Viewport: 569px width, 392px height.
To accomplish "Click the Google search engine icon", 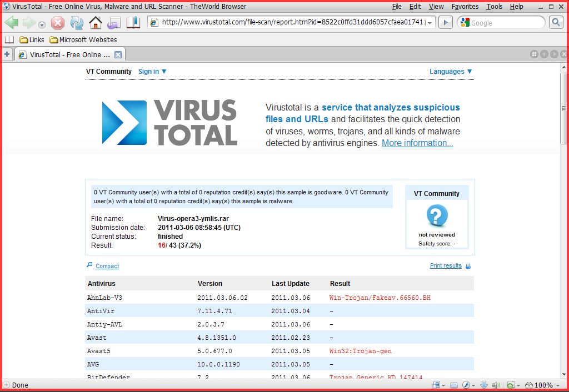I will click(465, 22).
